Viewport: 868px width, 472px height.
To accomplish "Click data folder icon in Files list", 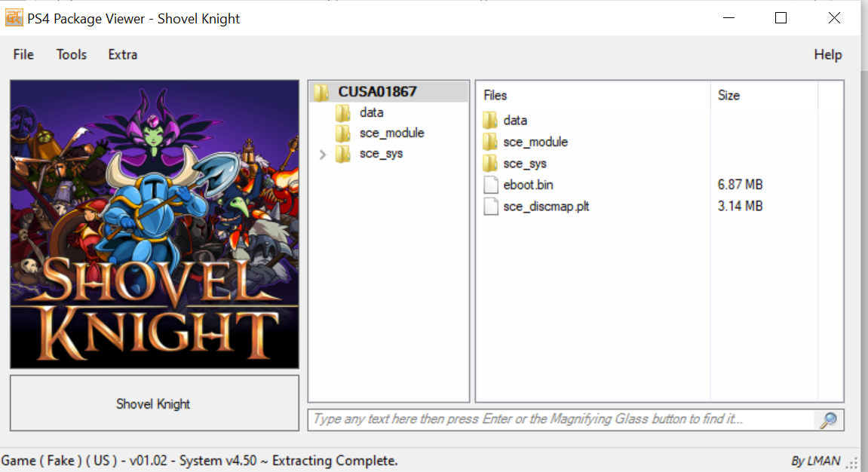I will pyautogui.click(x=490, y=120).
